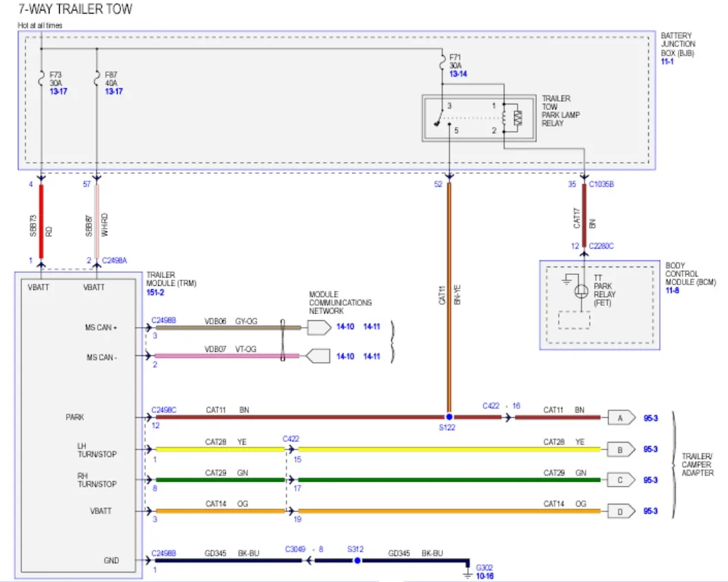Click the 14-11 link on the MS CAN + line
Screen dimensions: 728x582
click(x=371, y=327)
